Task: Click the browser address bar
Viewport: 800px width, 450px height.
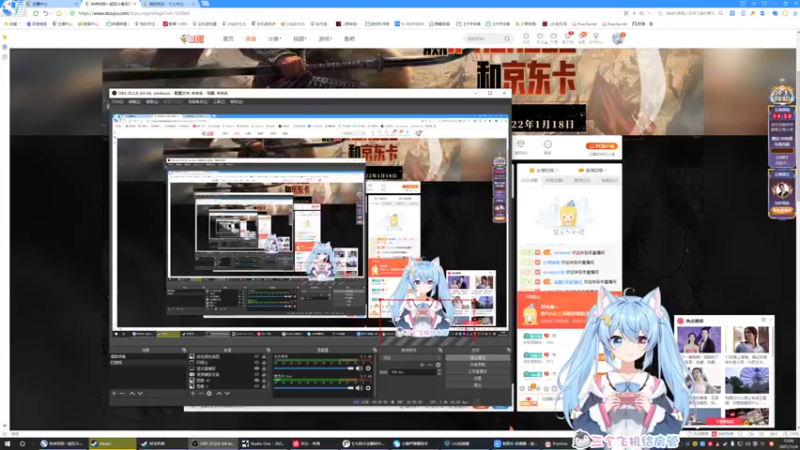Action: coord(347,13)
